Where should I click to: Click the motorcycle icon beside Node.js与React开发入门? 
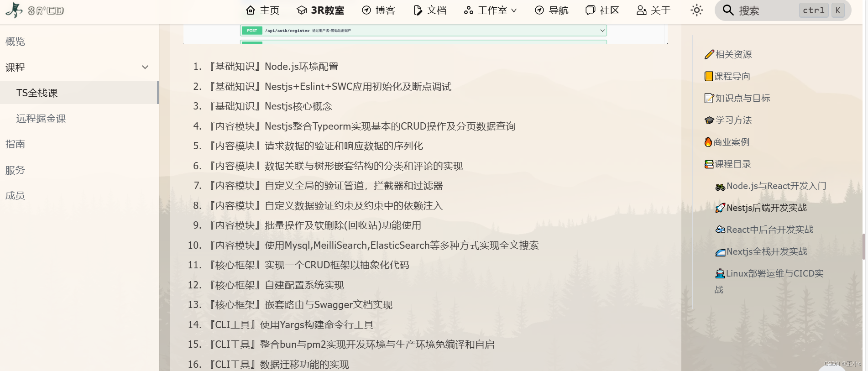[x=720, y=187]
